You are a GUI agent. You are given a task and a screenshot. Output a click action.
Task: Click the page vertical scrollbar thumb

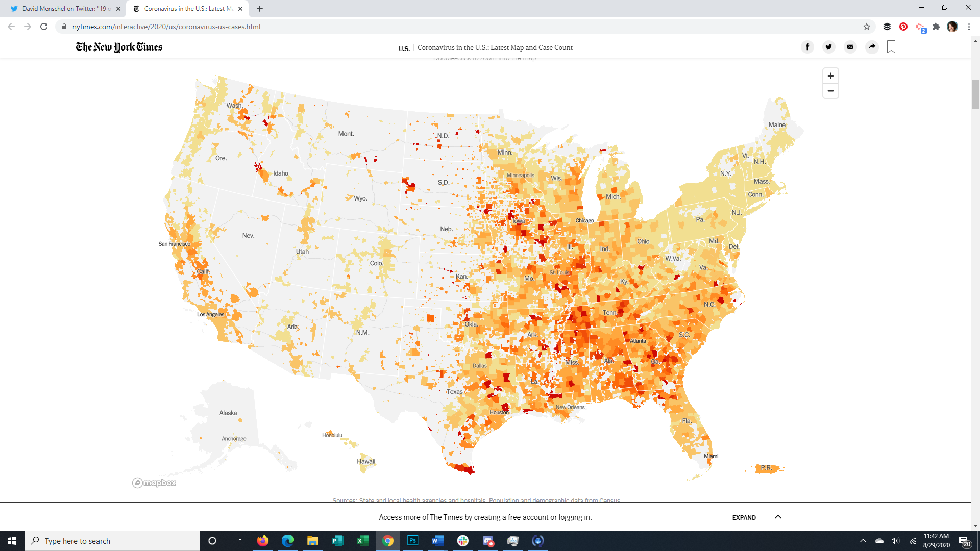click(975, 94)
